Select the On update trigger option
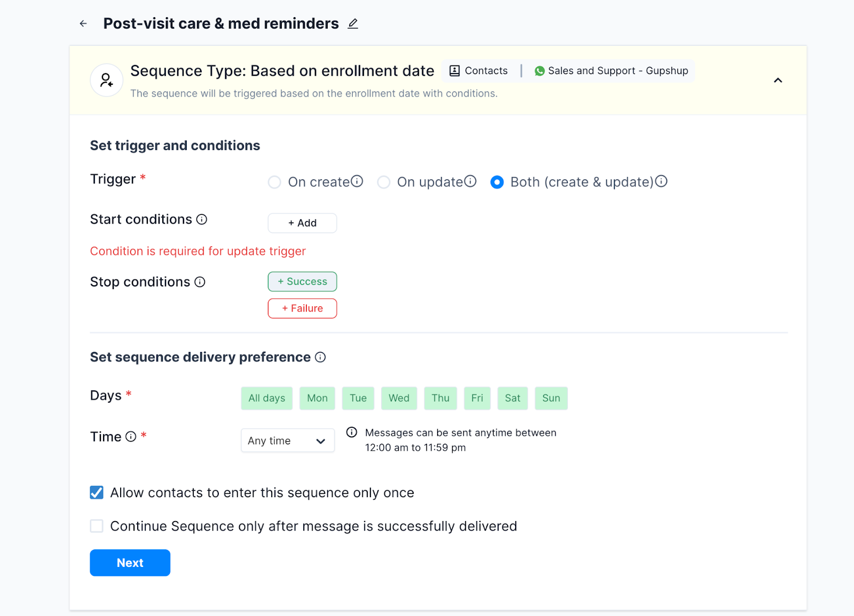This screenshot has width=854, height=616. pos(383,182)
